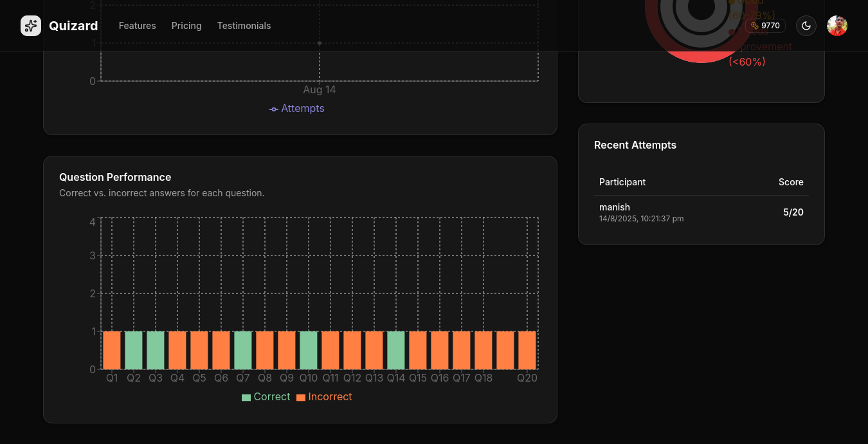
Task: Click the orange bar for Q20
Action: [527, 350]
